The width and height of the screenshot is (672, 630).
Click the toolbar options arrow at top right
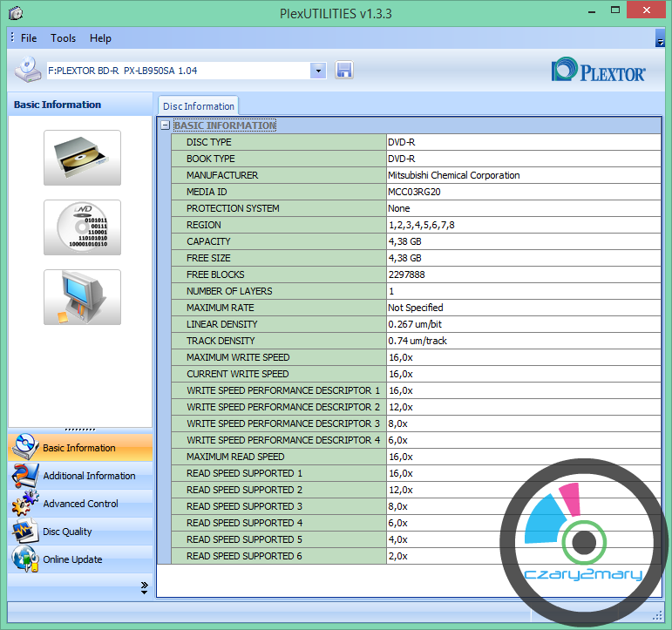click(660, 40)
